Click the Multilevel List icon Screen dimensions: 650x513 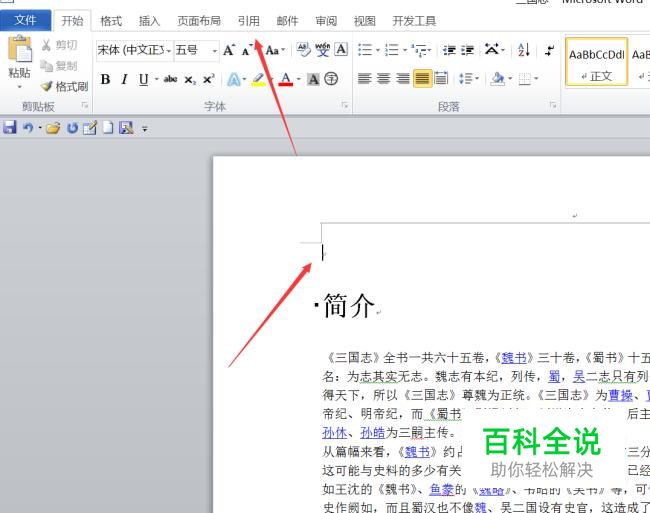coord(419,50)
